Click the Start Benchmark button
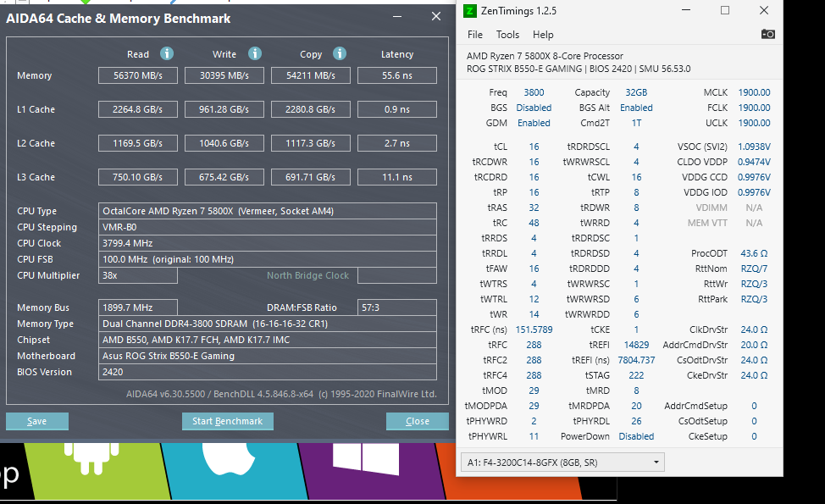The image size is (825, 504). (227, 421)
